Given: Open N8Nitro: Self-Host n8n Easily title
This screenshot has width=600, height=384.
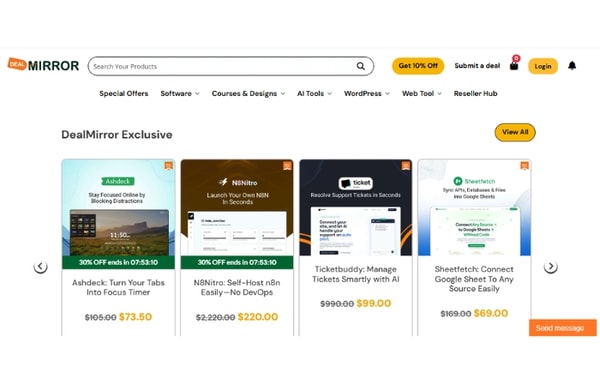Looking at the screenshot, I should tap(237, 287).
